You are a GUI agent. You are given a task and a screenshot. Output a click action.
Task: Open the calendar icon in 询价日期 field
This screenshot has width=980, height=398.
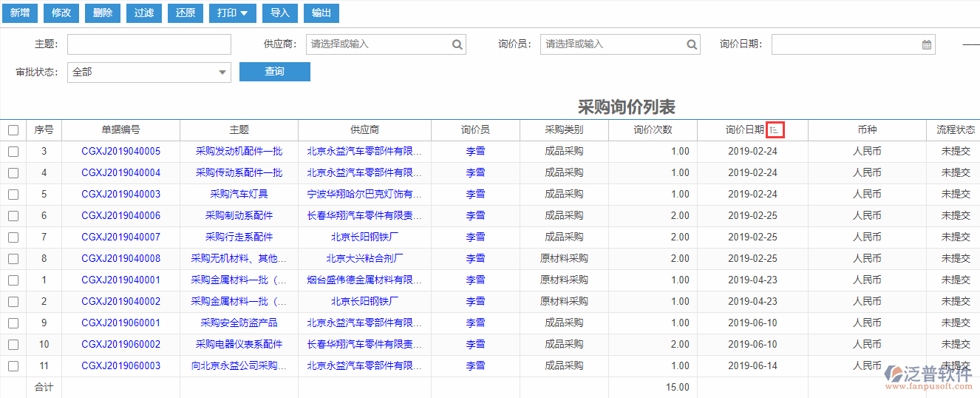coord(927,44)
